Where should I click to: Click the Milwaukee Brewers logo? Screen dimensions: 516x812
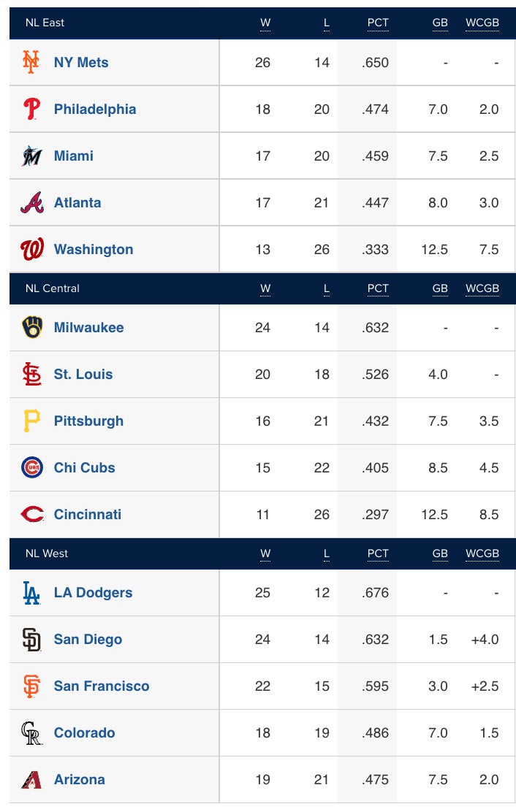point(31,327)
